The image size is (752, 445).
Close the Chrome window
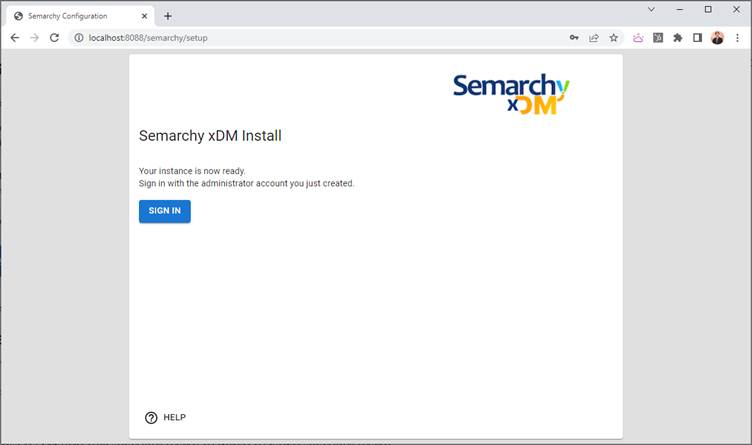736,9
